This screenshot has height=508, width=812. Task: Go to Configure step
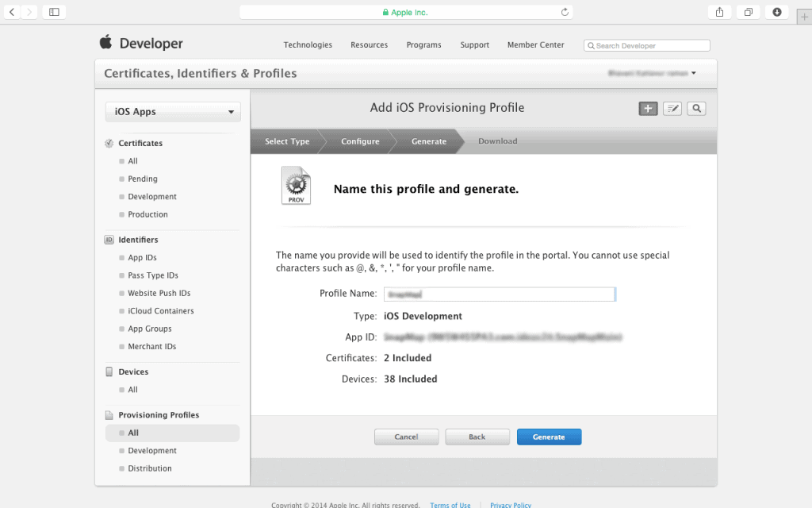pyautogui.click(x=360, y=141)
